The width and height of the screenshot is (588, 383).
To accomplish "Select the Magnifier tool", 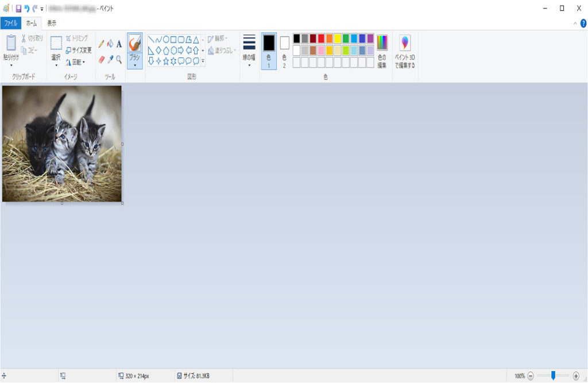I will click(119, 59).
